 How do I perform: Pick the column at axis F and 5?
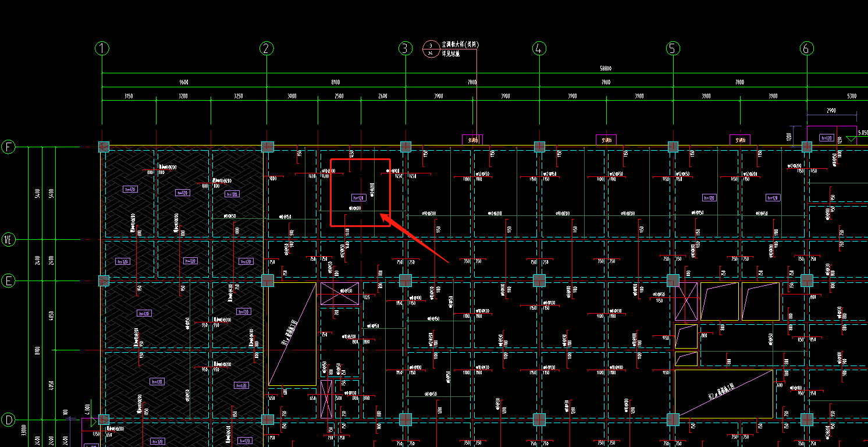tap(673, 147)
